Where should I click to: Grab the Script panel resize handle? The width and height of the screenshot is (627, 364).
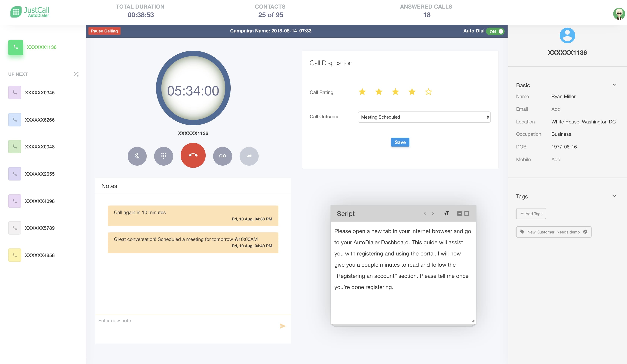[x=473, y=321]
